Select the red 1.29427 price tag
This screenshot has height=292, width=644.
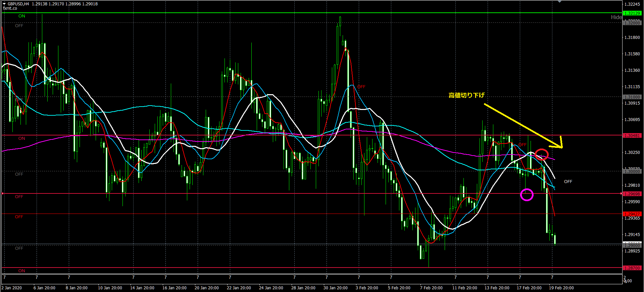click(632, 214)
